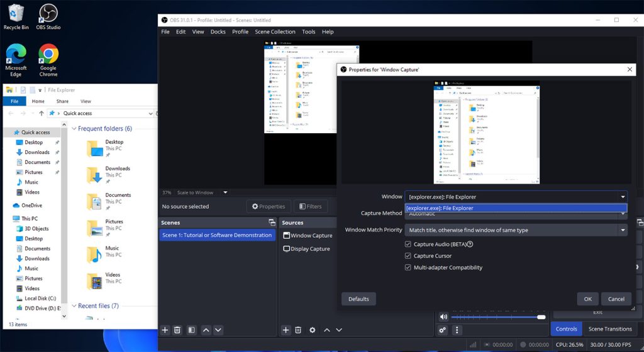Move source down in Sources dock
The height and width of the screenshot is (352, 644).
[x=339, y=330]
